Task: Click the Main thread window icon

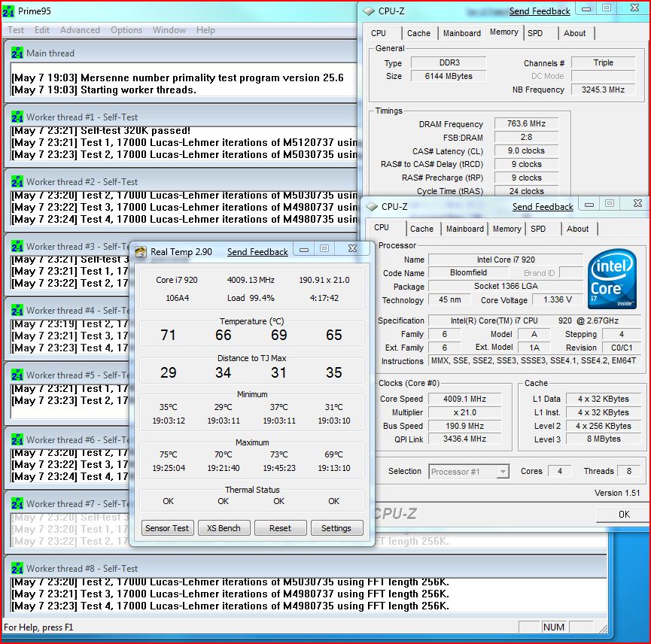Action: tap(17, 53)
